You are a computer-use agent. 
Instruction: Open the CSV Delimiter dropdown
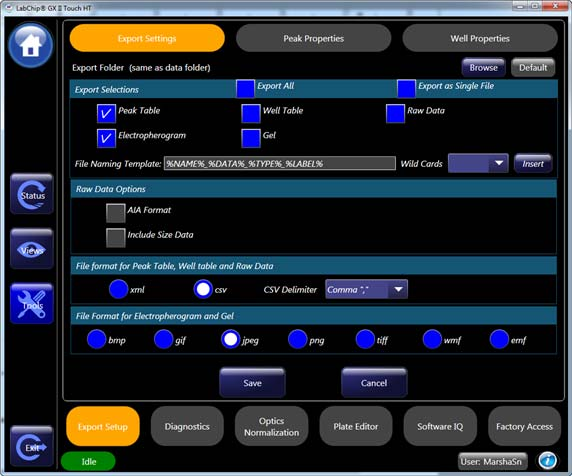[366, 289]
